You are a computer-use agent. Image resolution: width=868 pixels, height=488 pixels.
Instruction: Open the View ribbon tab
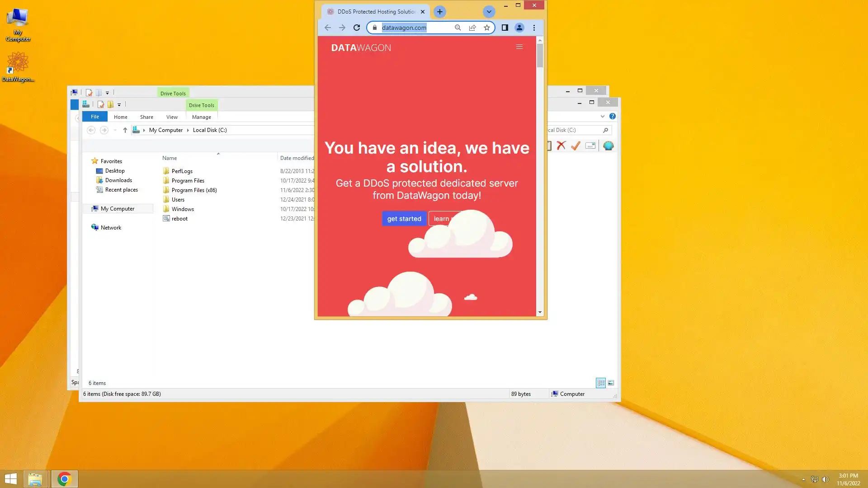click(172, 117)
